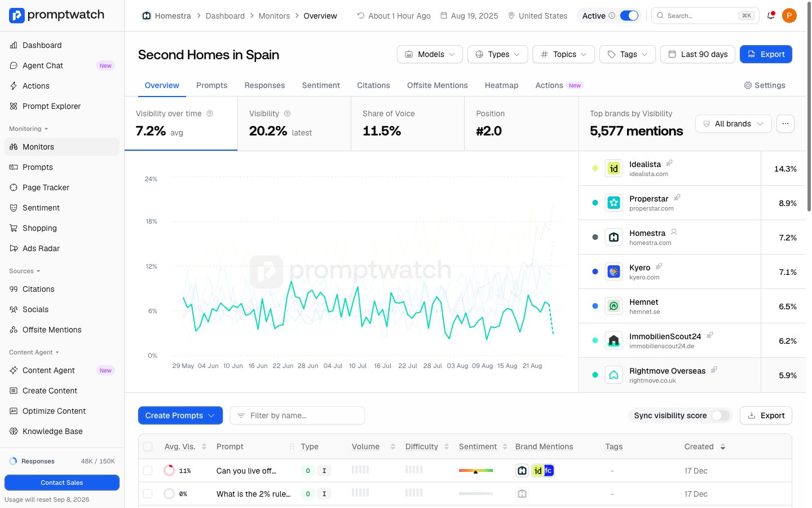Screen dimensions: 812x508
Task: Open Create Content icon
Action: (x=14, y=391)
